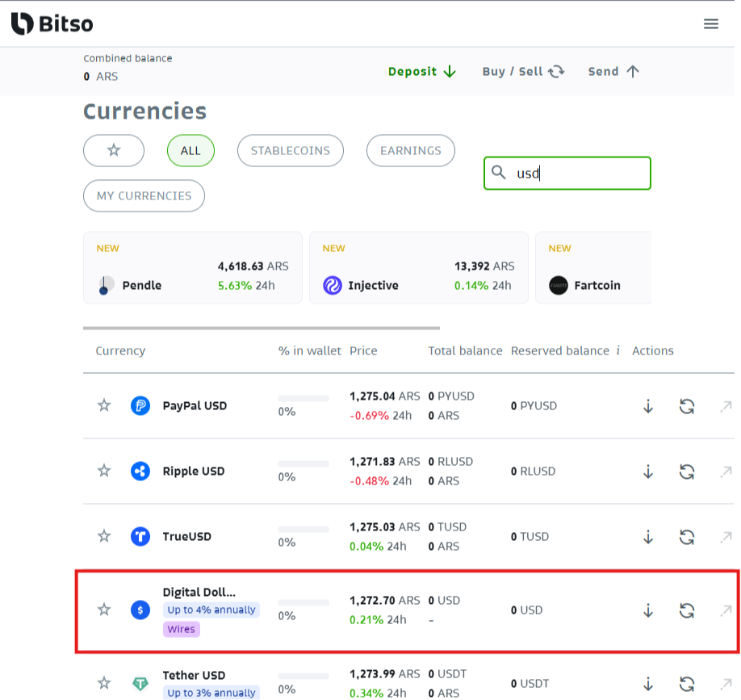This screenshot has width=741, height=700.
Task: Open the Pendle new currency card
Action: tap(193, 267)
